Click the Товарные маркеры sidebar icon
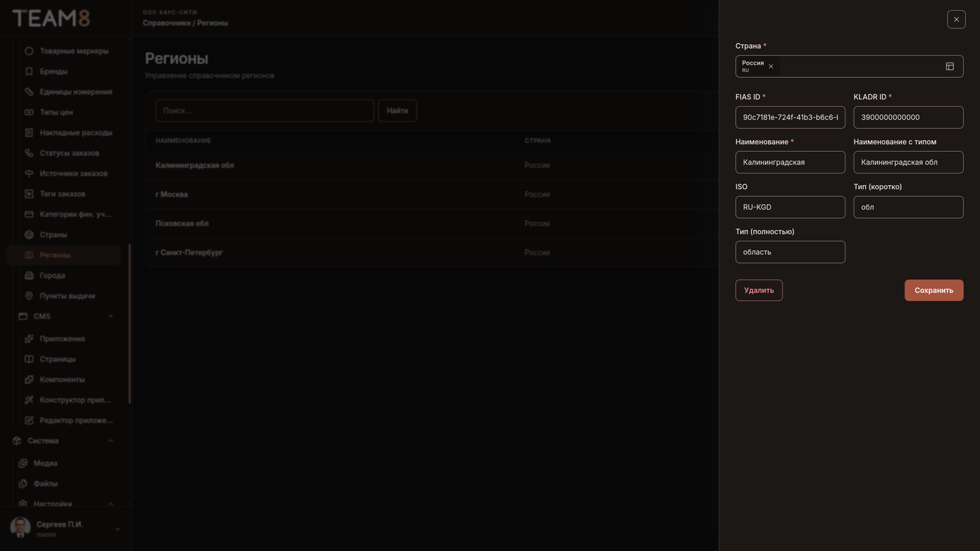This screenshot has height=551, width=980. 29,51
